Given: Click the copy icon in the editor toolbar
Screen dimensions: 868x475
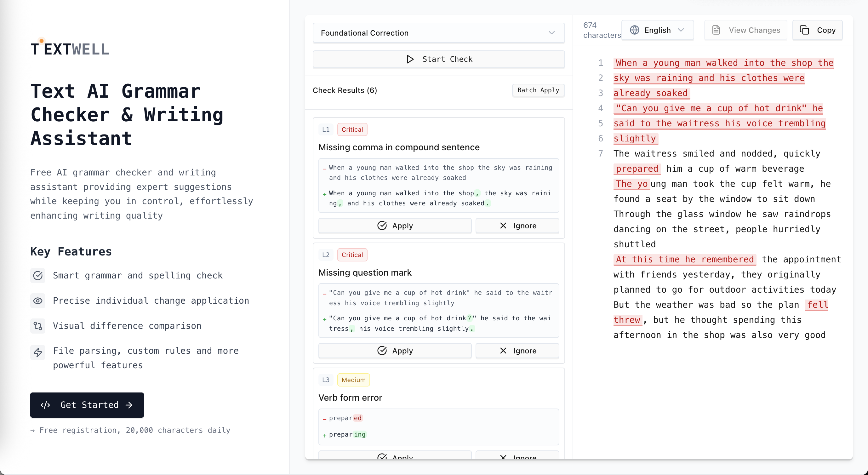Looking at the screenshot, I should pos(804,30).
